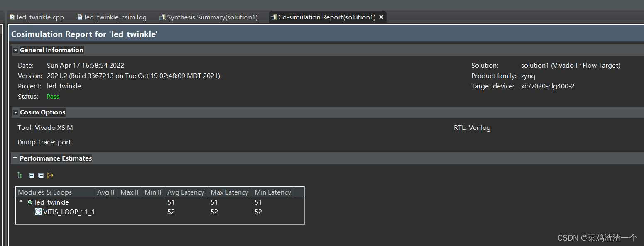
Task: Click the target device xc7z020-clg400-2
Action: (548, 86)
